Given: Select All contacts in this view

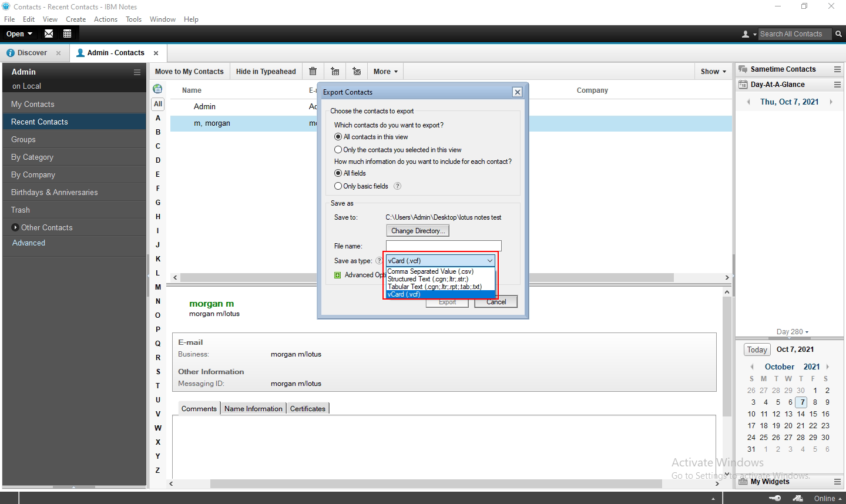Looking at the screenshot, I should click(338, 137).
